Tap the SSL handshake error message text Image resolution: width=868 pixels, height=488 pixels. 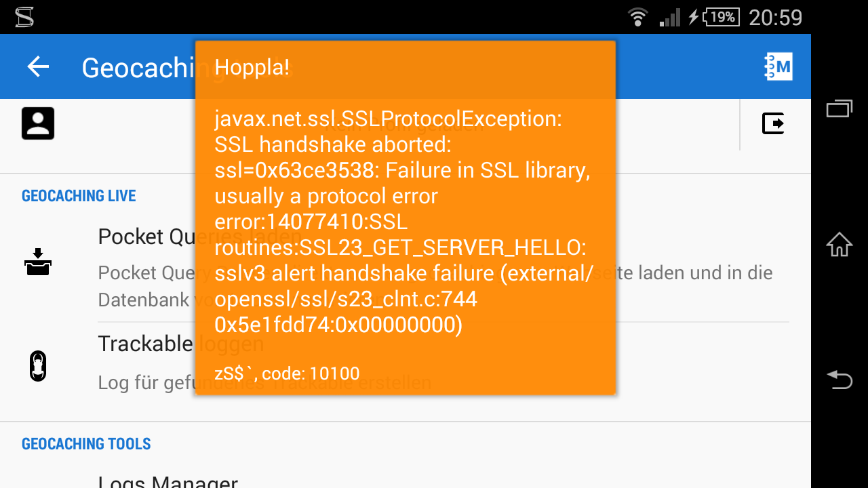[x=403, y=222]
